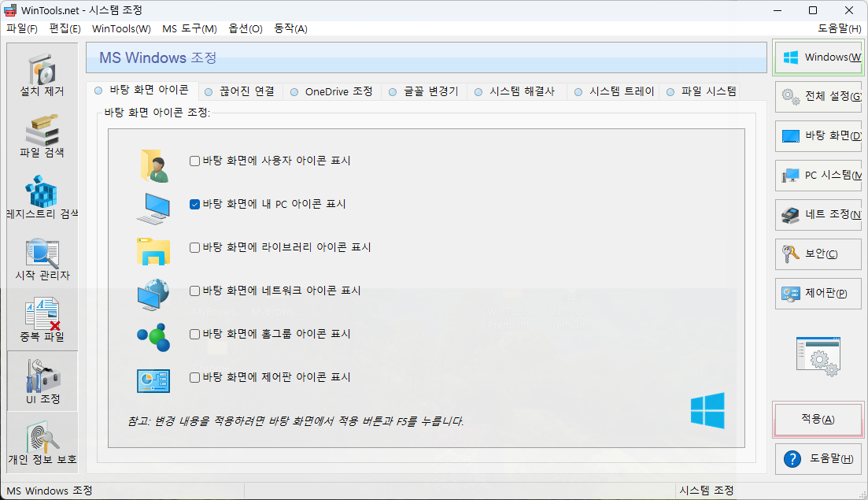Switch to 바탕 화면 아이콘 tab

[142, 91]
